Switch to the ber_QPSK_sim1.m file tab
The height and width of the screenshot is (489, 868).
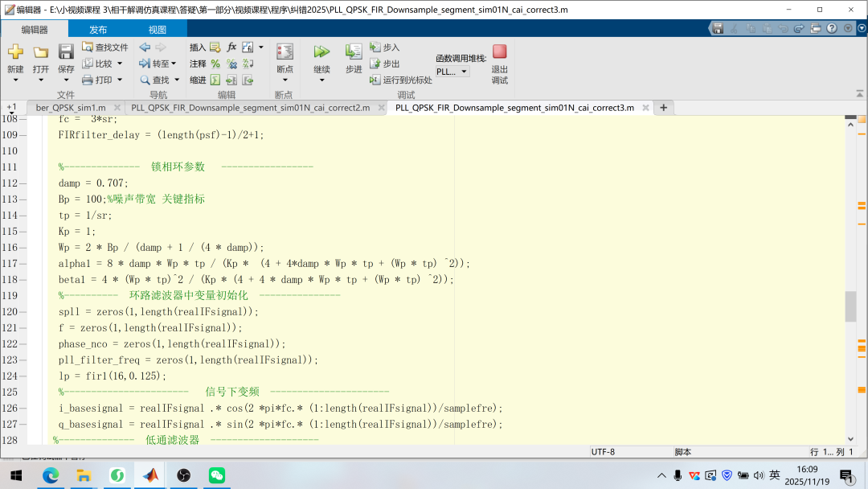(x=71, y=108)
